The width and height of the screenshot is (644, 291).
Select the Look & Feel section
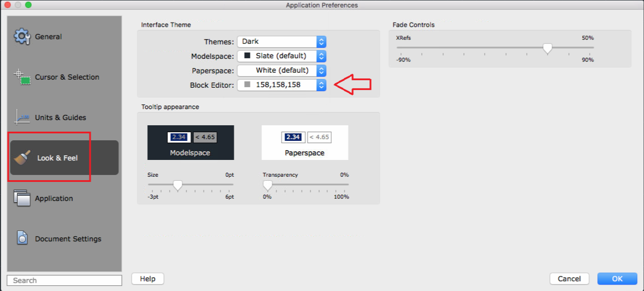65,158
